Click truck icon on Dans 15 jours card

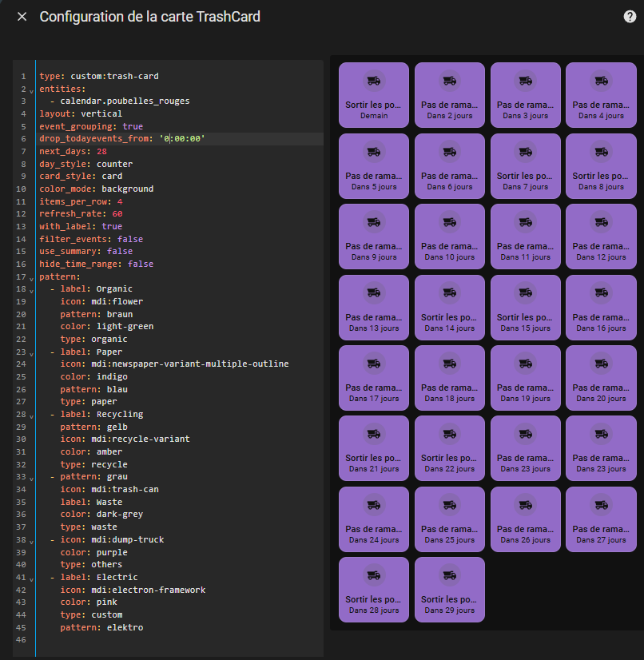[525, 293]
